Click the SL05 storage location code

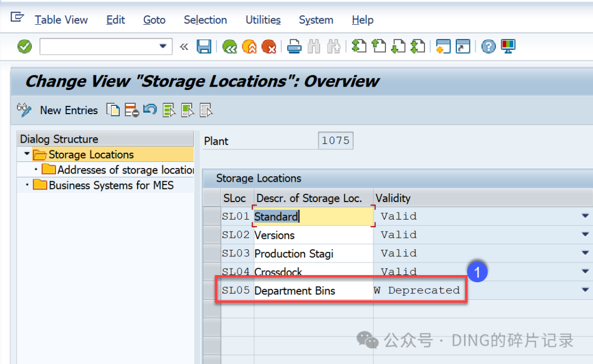236,290
